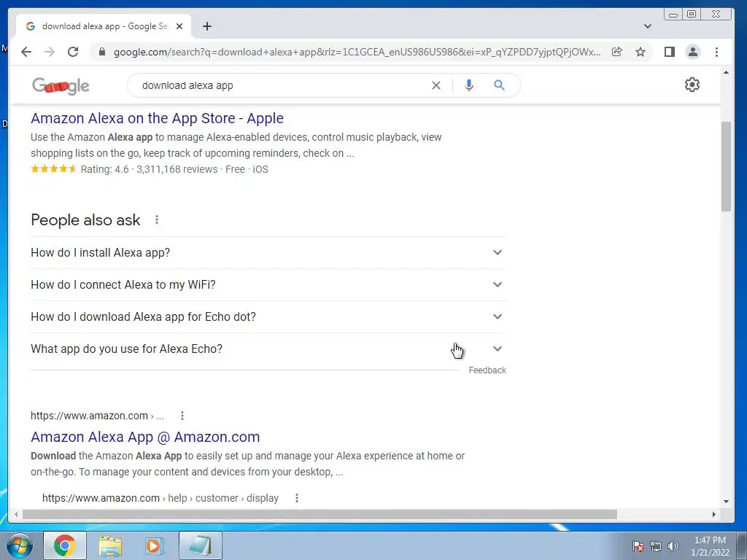Go to Google homepage via logo
The height and width of the screenshot is (560, 747).
[x=61, y=86]
